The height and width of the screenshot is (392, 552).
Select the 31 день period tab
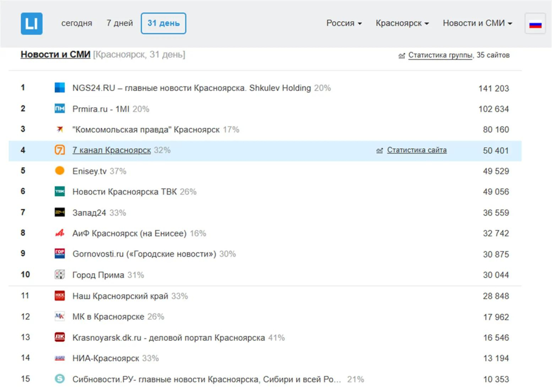coord(164,23)
